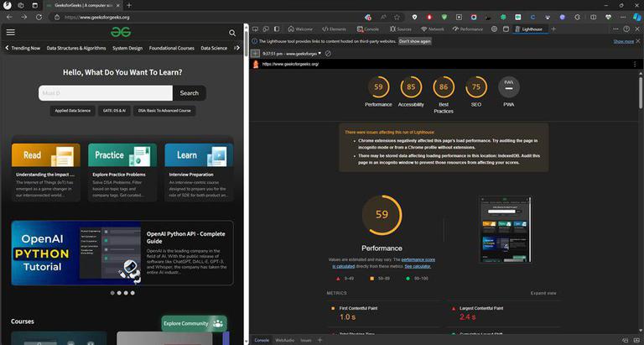Open the Console drawer tab
Viewport: 644px width, 345px height.
(x=262, y=341)
